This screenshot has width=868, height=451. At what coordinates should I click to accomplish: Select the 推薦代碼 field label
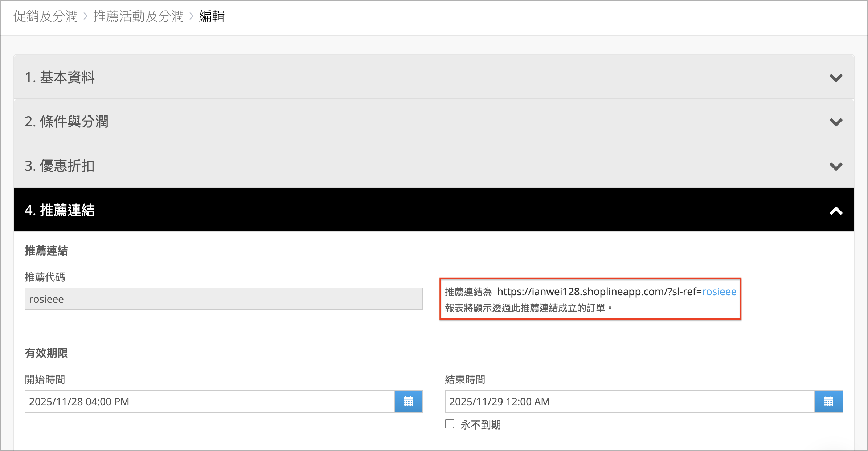point(45,277)
